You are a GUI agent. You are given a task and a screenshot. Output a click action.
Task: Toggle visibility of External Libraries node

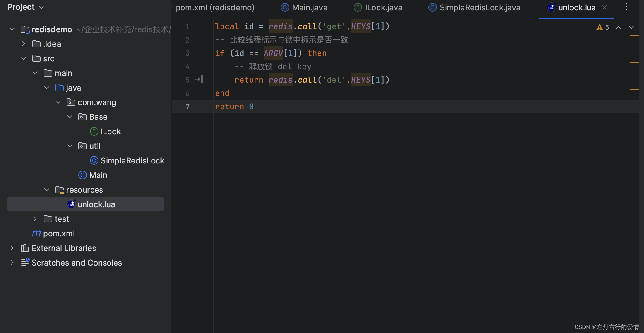coord(12,248)
